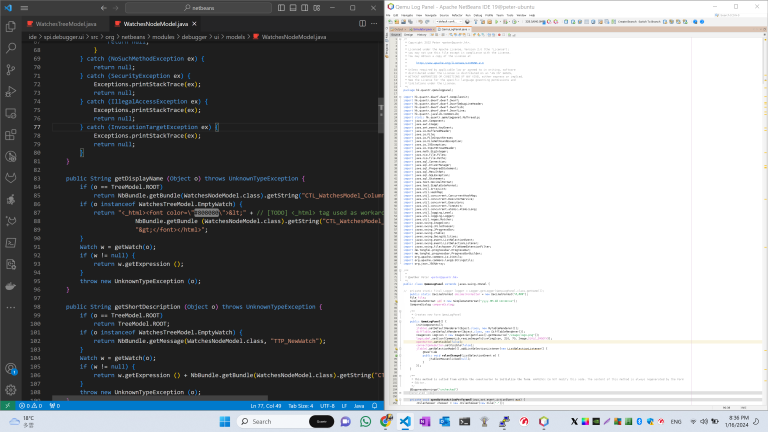Image resolution: width=768 pixels, height=432 pixels.
Task: Open File menu in NetBeans
Action: click(388, 15)
